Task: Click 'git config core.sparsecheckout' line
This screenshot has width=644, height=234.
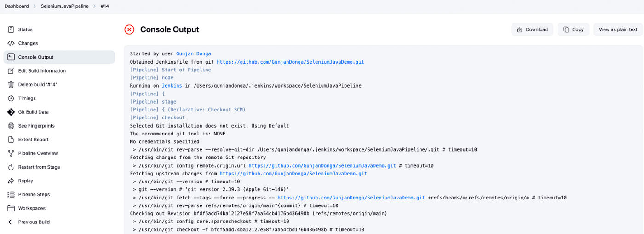Action: click(211, 222)
